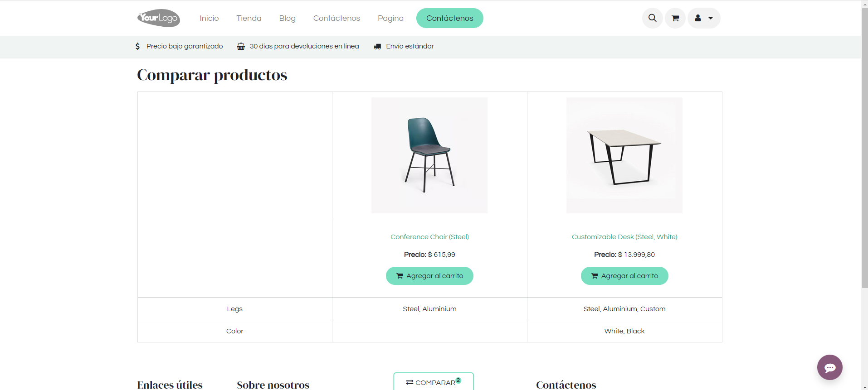Click the Conference Chair thumbnail image
Screen dimensions: 868x390
429,155
